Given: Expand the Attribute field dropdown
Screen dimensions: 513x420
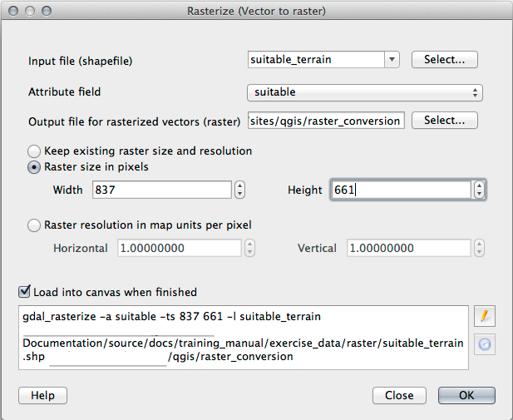Looking at the screenshot, I should pos(364,92).
